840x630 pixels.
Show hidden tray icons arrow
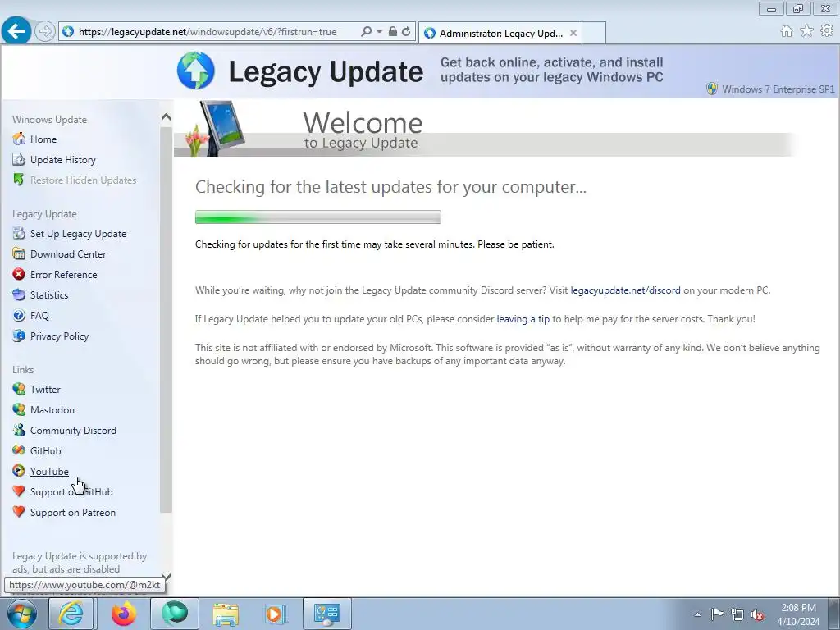[x=697, y=614]
